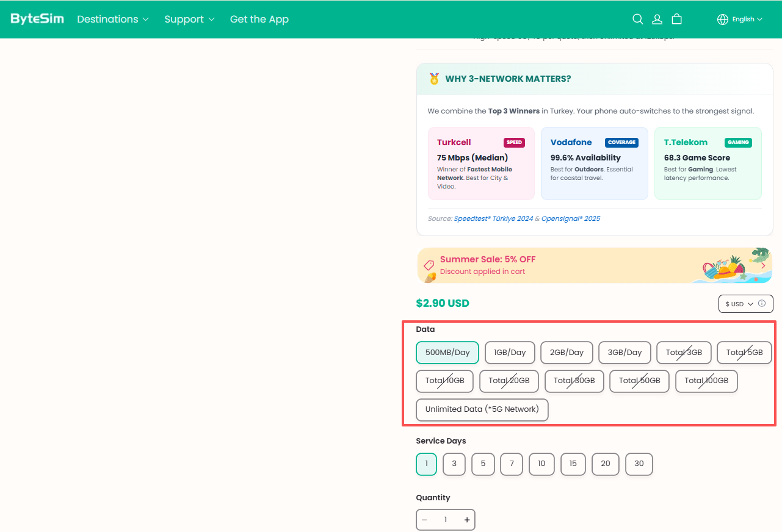Pick 10 service days
Viewport: 782px width, 532px height.
[x=541, y=464]
